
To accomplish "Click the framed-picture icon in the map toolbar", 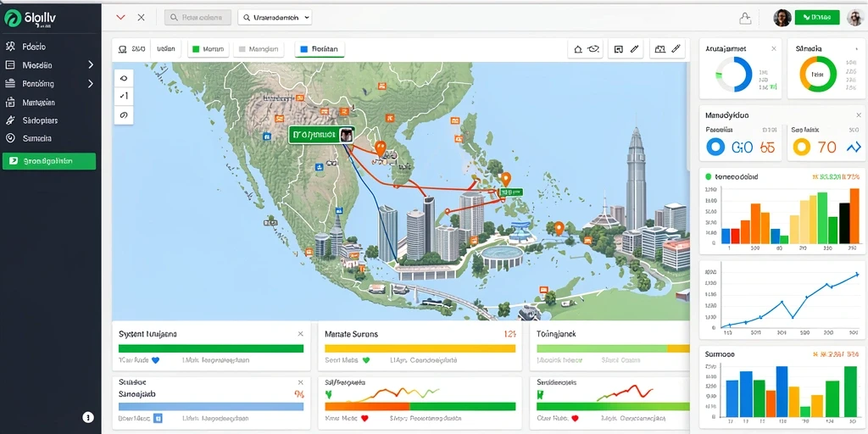I will point(619,48).
